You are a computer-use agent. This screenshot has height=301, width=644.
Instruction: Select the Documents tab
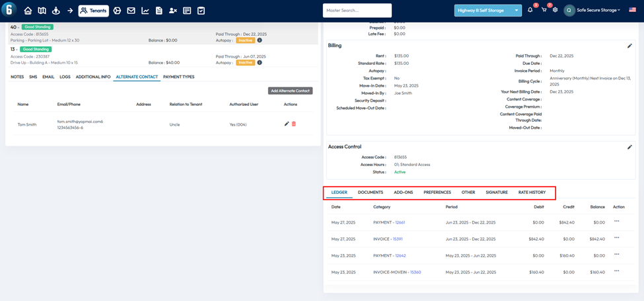pos(370,193)
